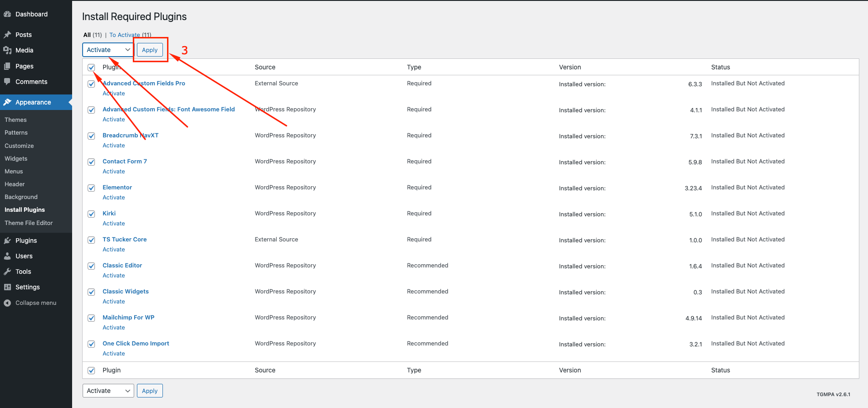Click the Collapse menu arrow icon
Screen dimensions: 868x408
coord(7,303)
